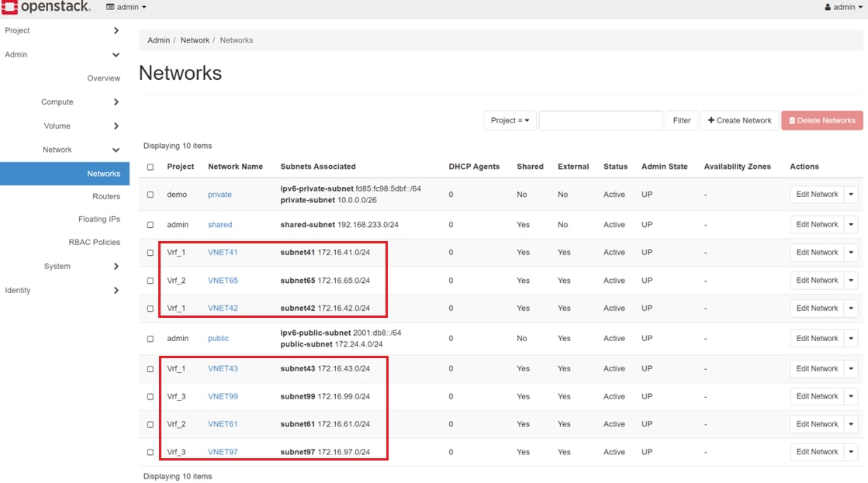868x483 pixels.
Task: Open the VNET61 network link
Action: click(223, 424)
